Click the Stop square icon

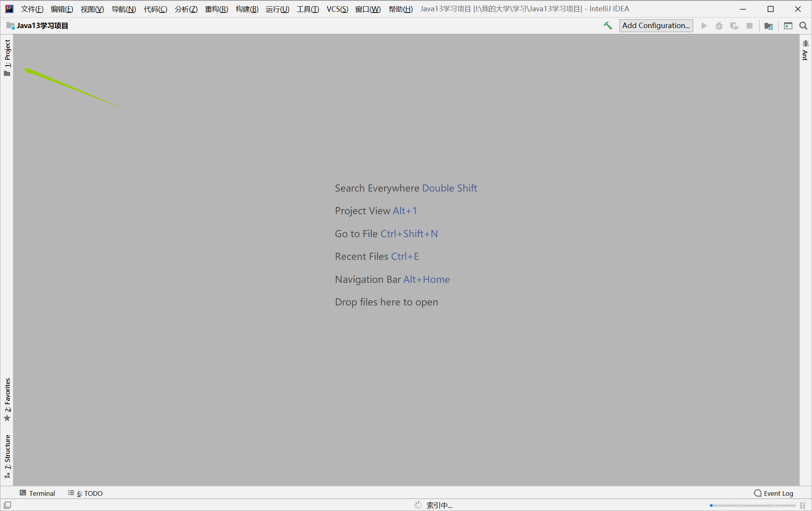point(749,26)
